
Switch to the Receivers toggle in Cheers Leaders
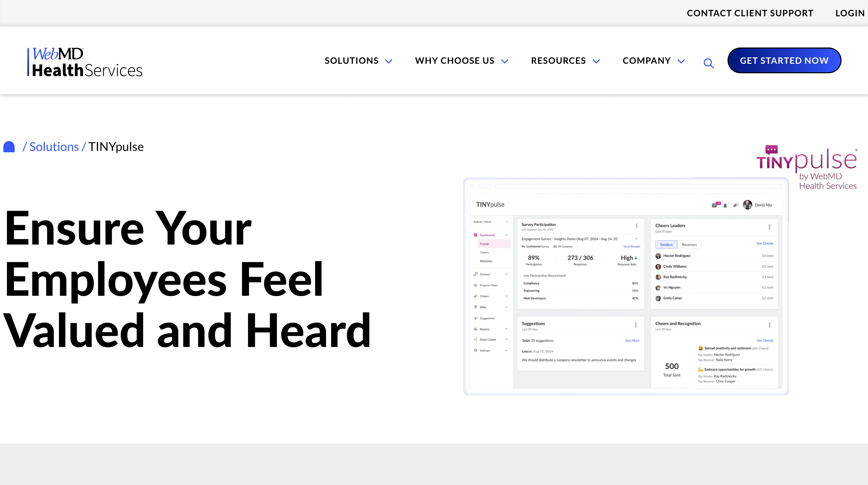click(x=689, y=245)
